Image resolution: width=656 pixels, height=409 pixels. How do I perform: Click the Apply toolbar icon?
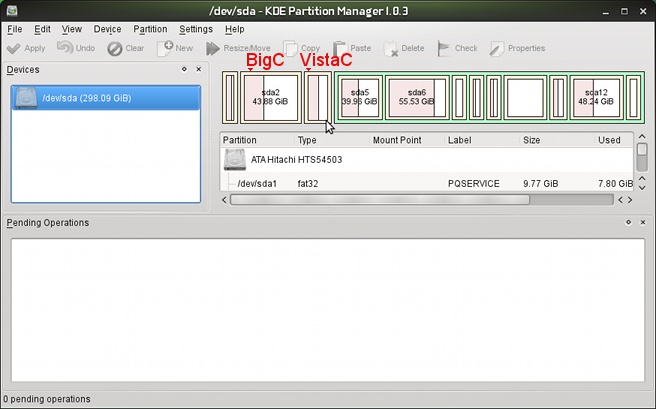click(14, 48)
